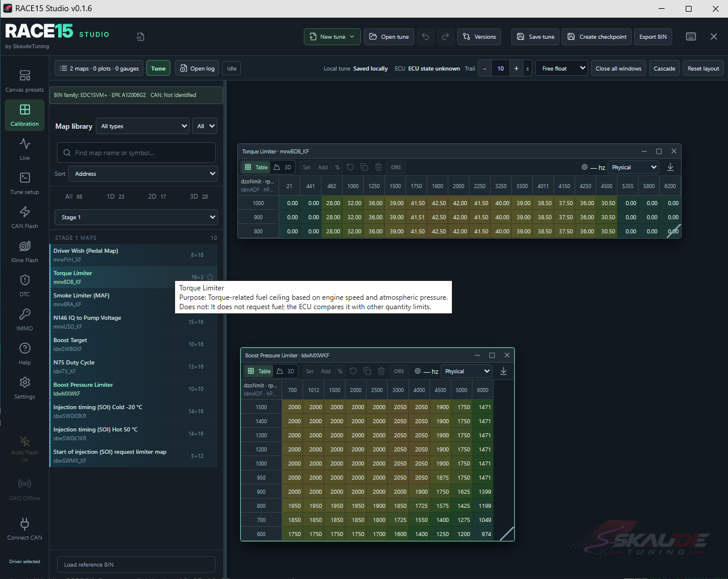
Task: Export the Boost Pressure Limiter map with download icon
Action: pyautogui.click(x=504, y=372)
